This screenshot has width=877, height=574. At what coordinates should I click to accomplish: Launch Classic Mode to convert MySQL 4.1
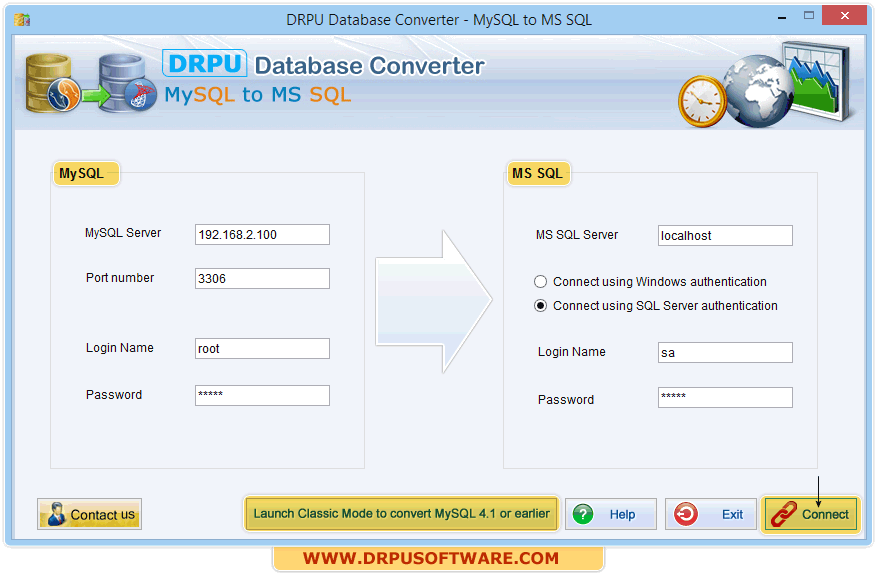(x=401, y=513)
